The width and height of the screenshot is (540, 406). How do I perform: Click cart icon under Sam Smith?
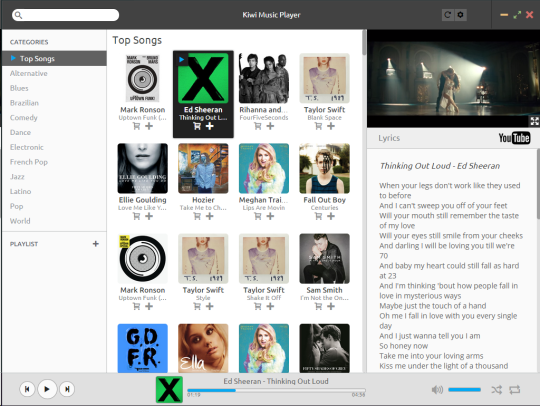coord(319,306)
